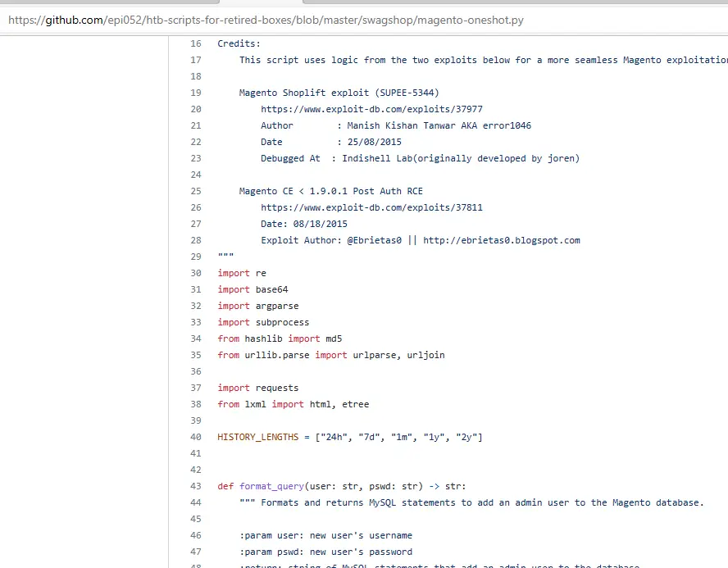Click 'Date: 08/18/2015' text

tap(304, 224)
